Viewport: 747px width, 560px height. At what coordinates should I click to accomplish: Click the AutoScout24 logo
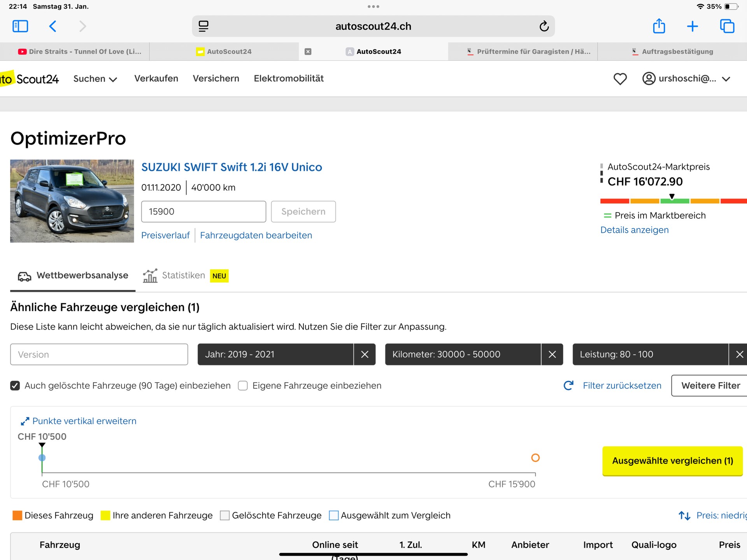29,79
